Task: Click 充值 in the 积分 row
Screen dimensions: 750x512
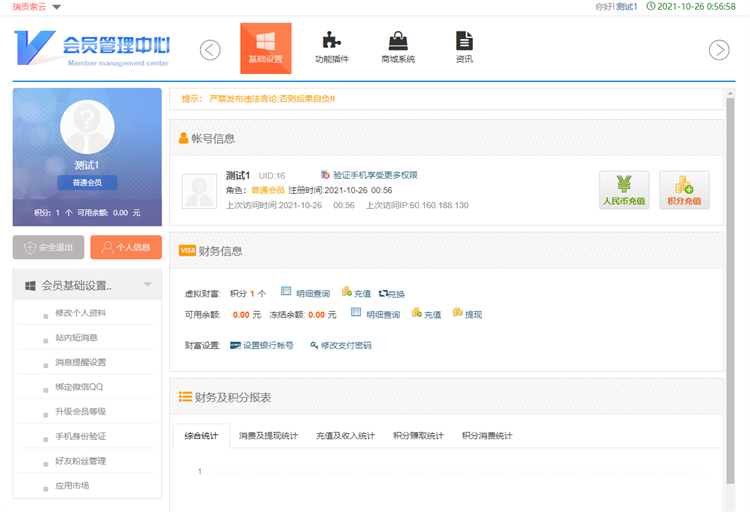Action: tap(362, 294)
